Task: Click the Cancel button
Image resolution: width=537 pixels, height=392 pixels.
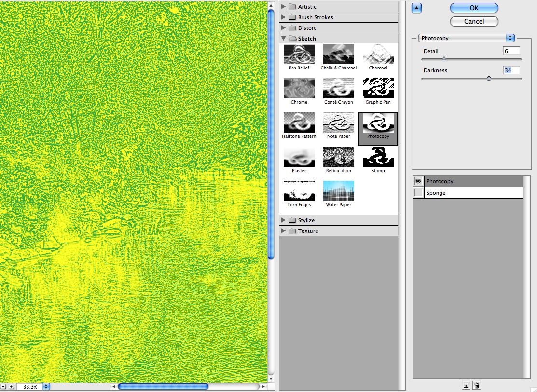Action: pyautogui.click(x=474, y=22)
